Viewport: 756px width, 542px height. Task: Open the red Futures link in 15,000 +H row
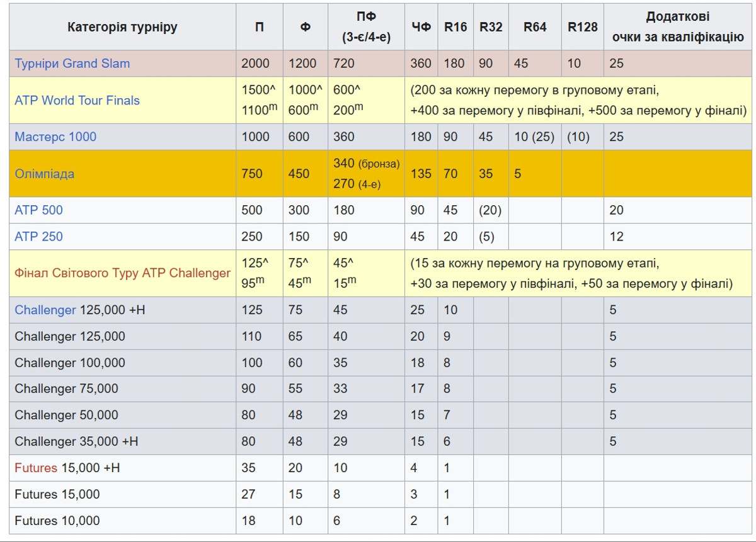click(36, 468)
